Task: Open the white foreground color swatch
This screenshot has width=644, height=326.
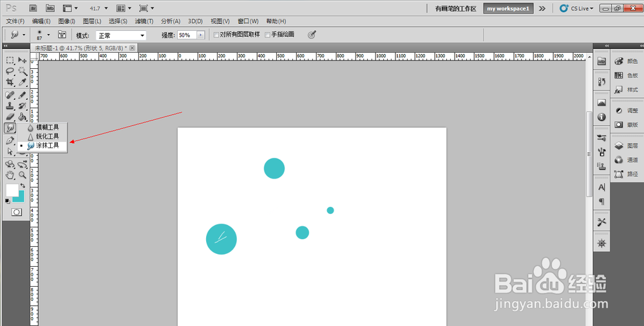Action: (12, 190)
